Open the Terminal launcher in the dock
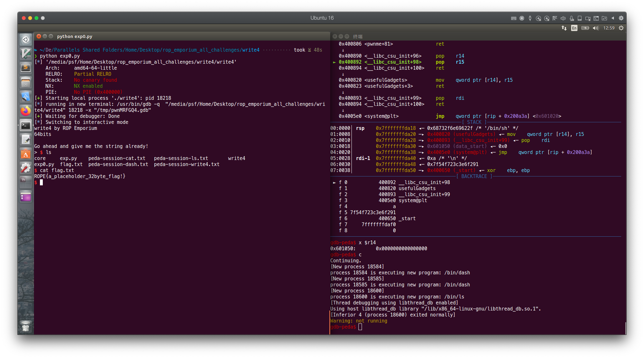Viewport: 644px width, 358px height. 26,125
